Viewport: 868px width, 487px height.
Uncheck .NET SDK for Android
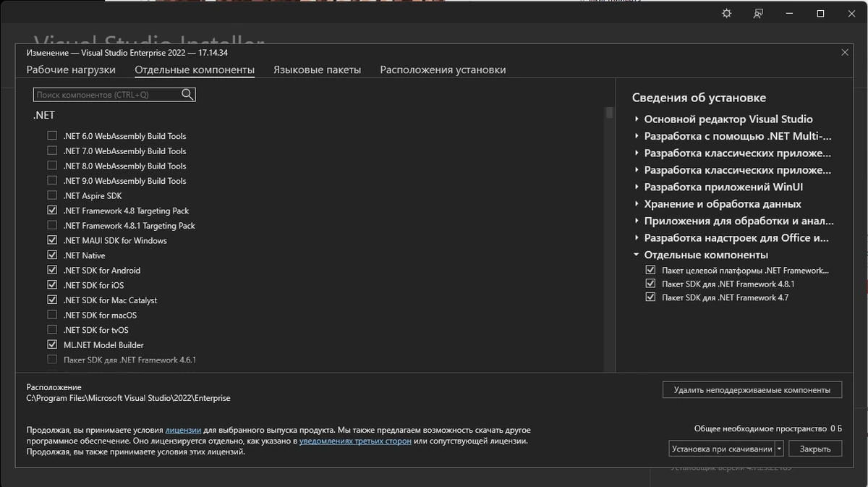coord(52,270)
